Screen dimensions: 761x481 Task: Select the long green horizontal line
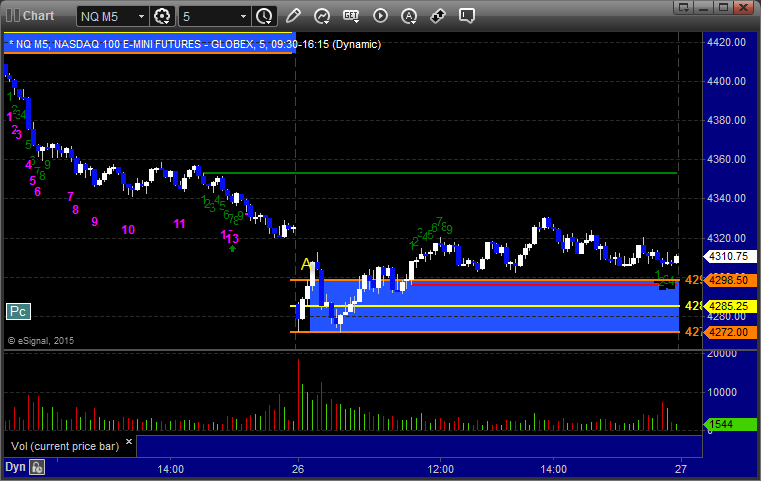[x=440, y=173]
